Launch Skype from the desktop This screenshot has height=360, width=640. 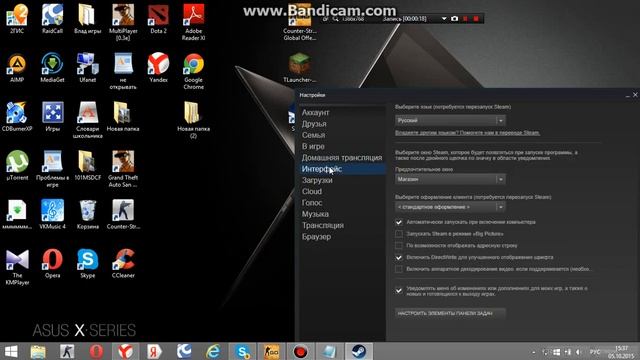pos(87,263)
